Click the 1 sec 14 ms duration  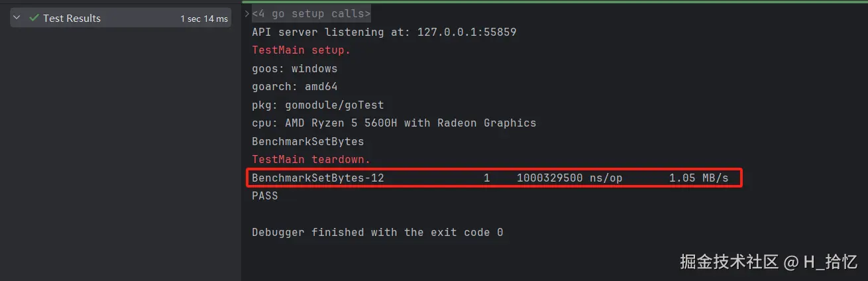204,19
